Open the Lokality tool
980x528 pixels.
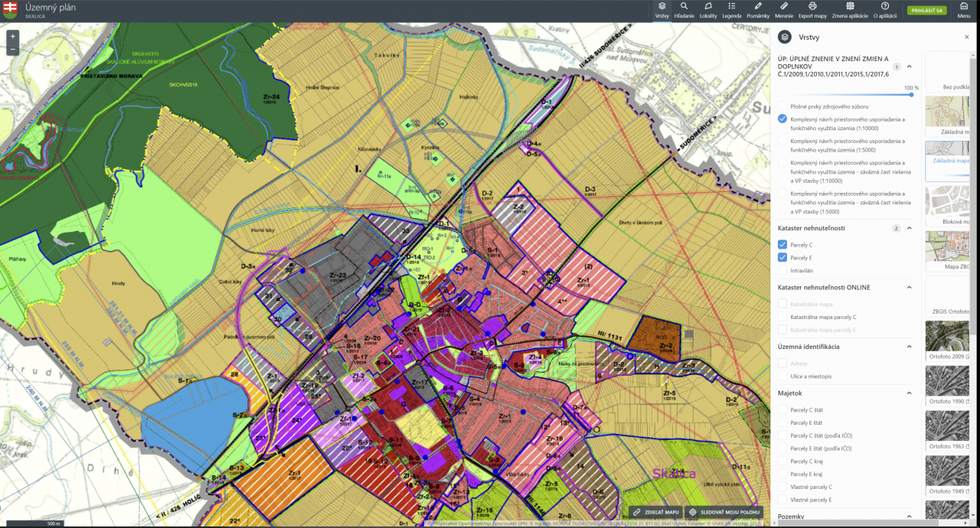click(x=707, y=10)
